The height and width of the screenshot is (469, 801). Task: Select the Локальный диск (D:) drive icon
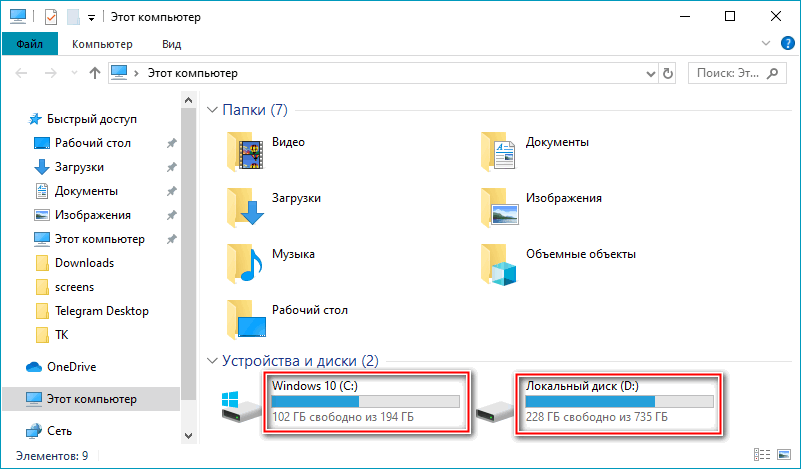pos(494,412)
